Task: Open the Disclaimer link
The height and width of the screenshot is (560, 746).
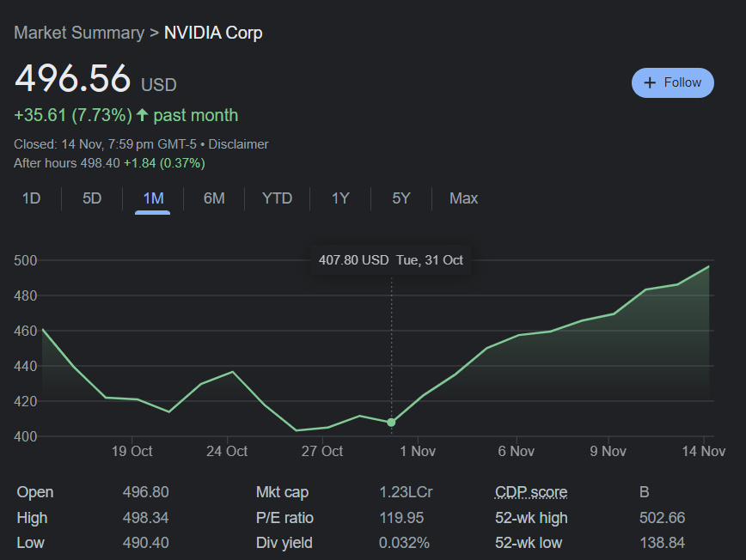Action: [238, 144]
